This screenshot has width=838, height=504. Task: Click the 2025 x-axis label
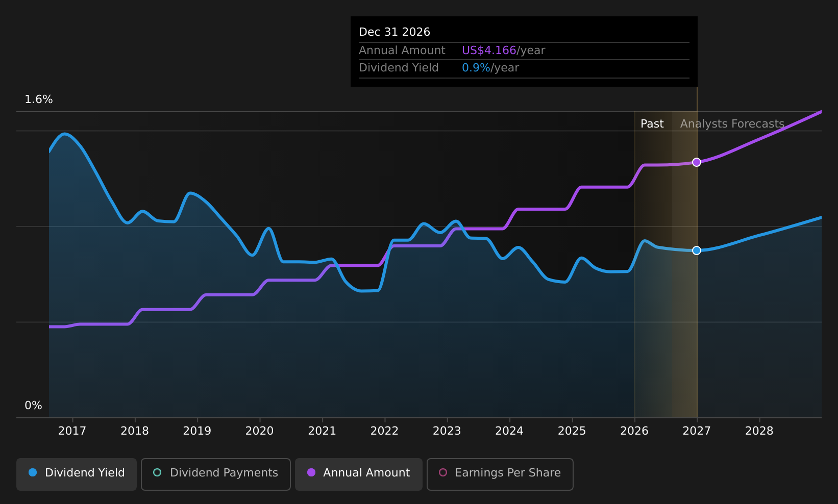point(572,431)
